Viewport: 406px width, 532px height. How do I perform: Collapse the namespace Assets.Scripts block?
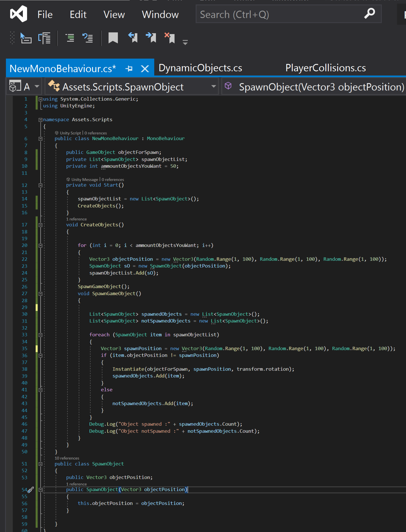tap(40, 120)
